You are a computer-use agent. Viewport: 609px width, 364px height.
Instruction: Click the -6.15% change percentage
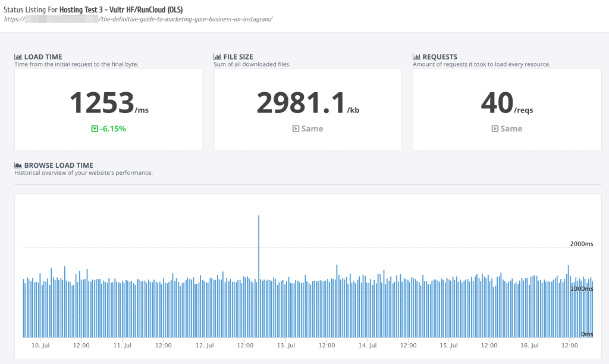(x=113, y=128)
